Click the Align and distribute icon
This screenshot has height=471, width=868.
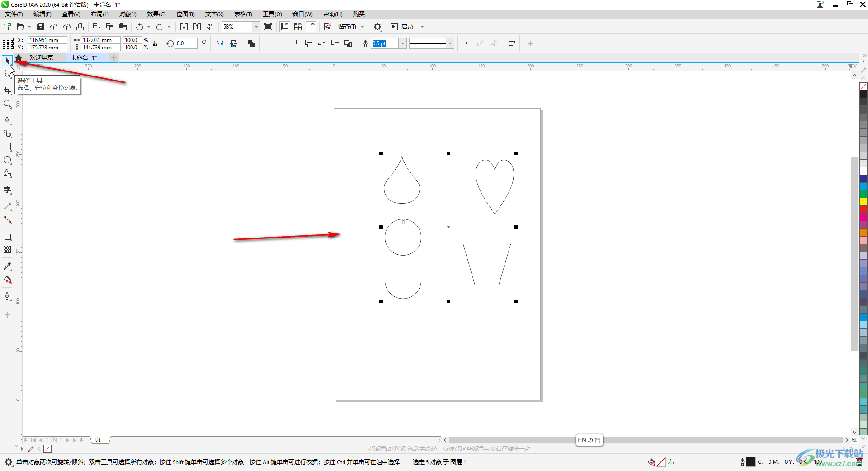coord(511,43)
